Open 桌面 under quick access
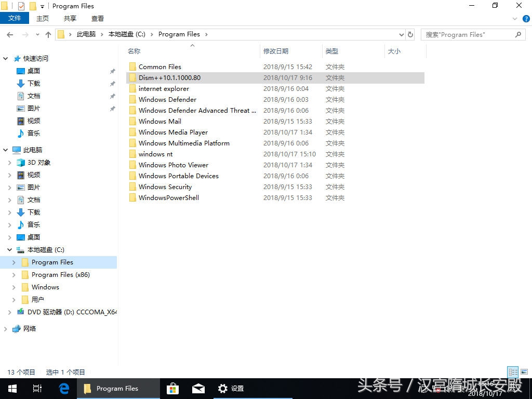532x399 pixels. pyautogui.click(x=34, y=71)
